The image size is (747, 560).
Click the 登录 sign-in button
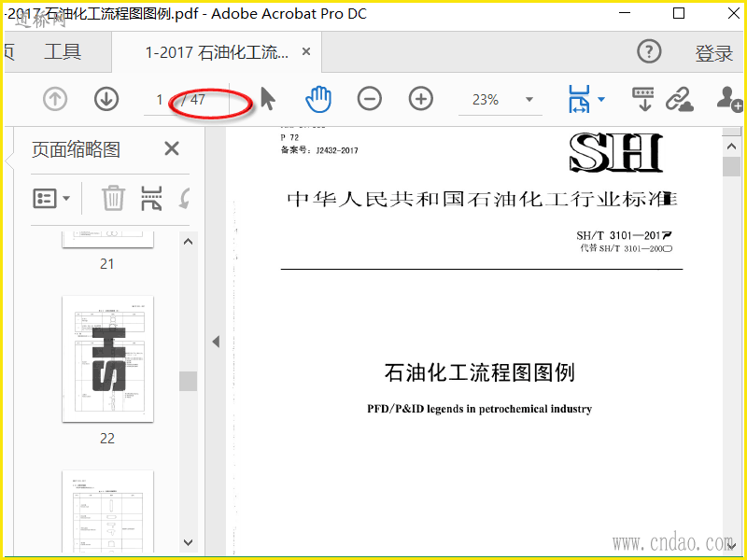point(713,53)
